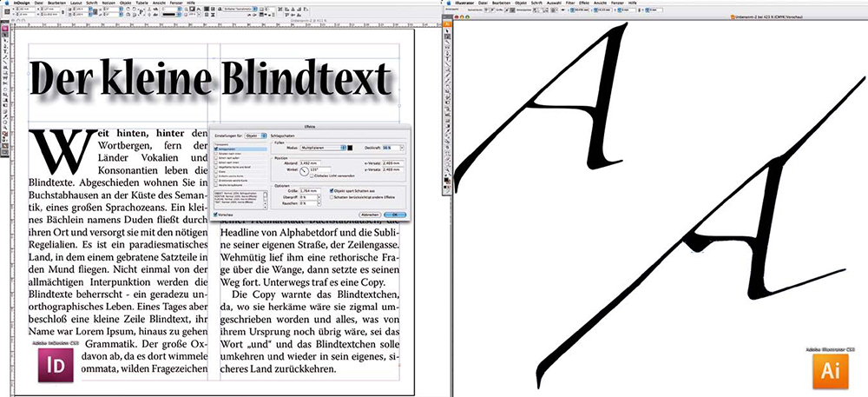
Task: Click the reference point proxy in InDesign control bar
Action: [x=7, y=11]
